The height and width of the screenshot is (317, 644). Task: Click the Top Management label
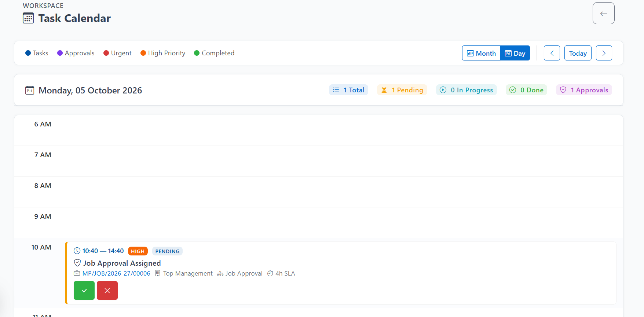pyautogui.click(x=188, y=273)
